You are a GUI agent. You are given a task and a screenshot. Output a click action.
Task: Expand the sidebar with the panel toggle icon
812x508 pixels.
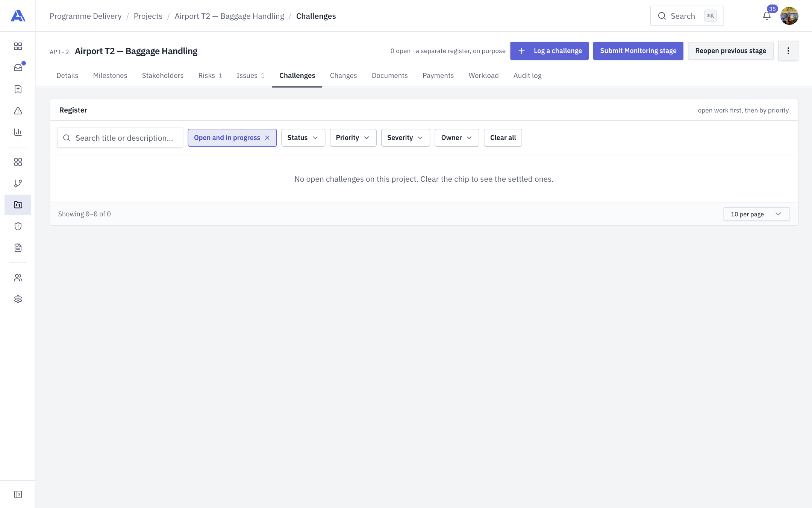click(18, 494)
